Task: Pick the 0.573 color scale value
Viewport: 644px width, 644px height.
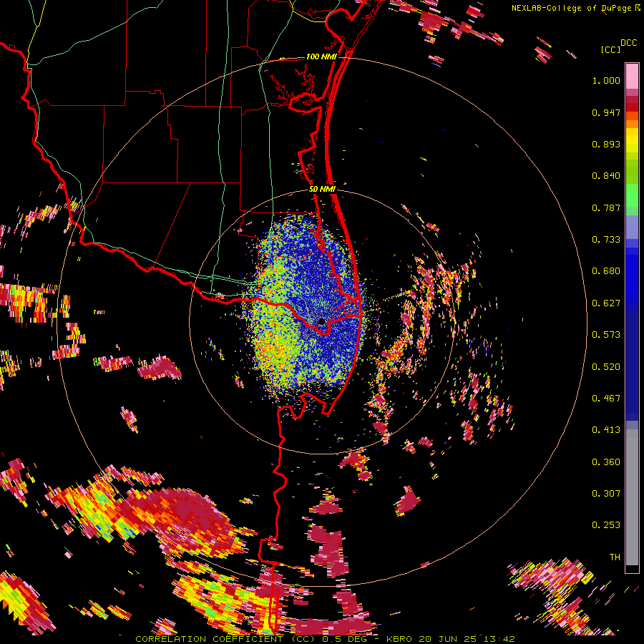Action: (606, 335)
